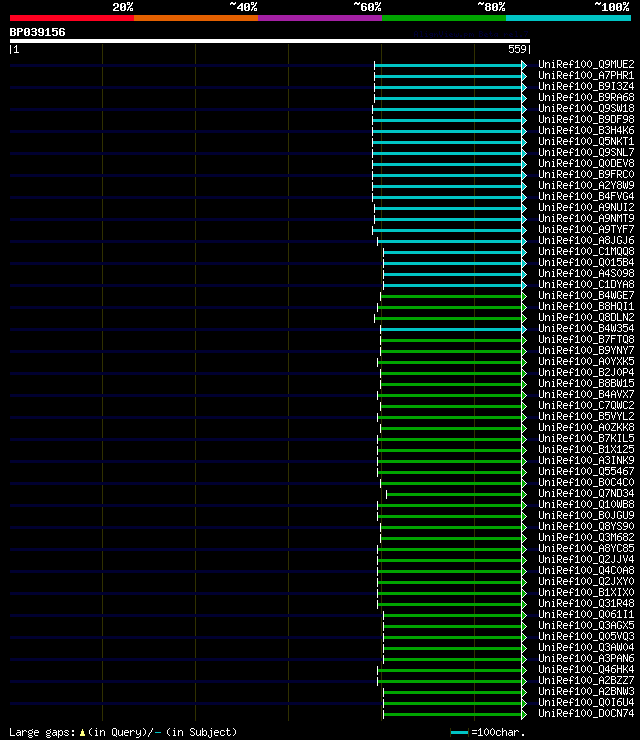Image resolution: width=640 pixels, height=740 pixels.
Task: Open hit UniRef100_Q46HK4
Action: click(586, 670)
